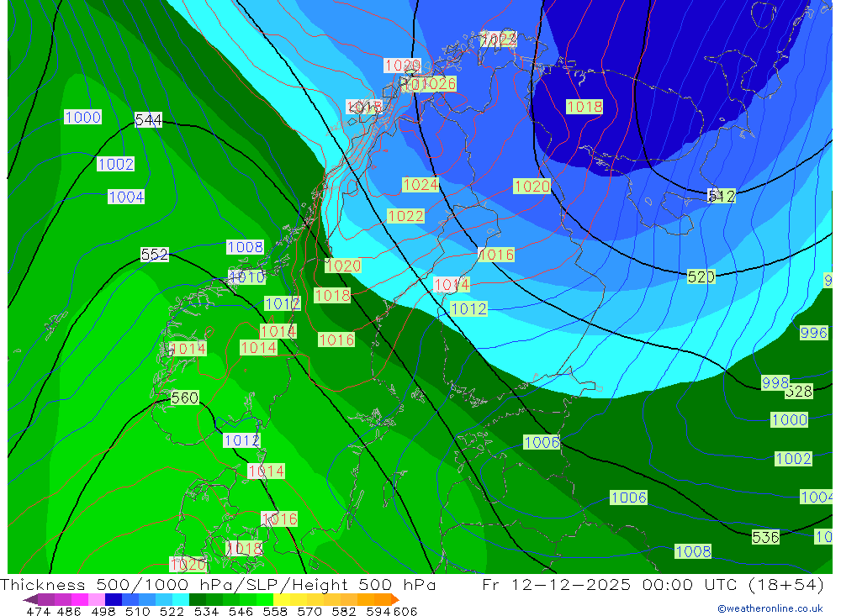Click the cyan legend swatch
The height and width of the screenshot is (616, 841).
[x=181, y=599]
